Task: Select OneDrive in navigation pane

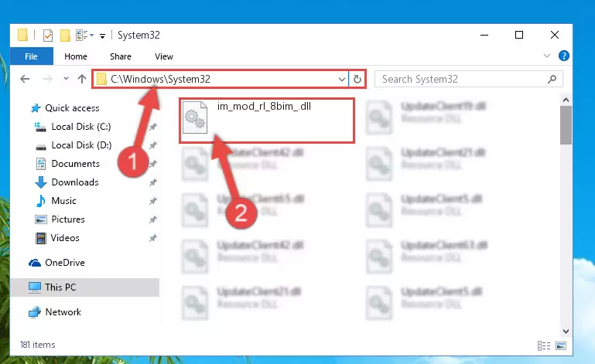Action: click(x=65, y=263)
